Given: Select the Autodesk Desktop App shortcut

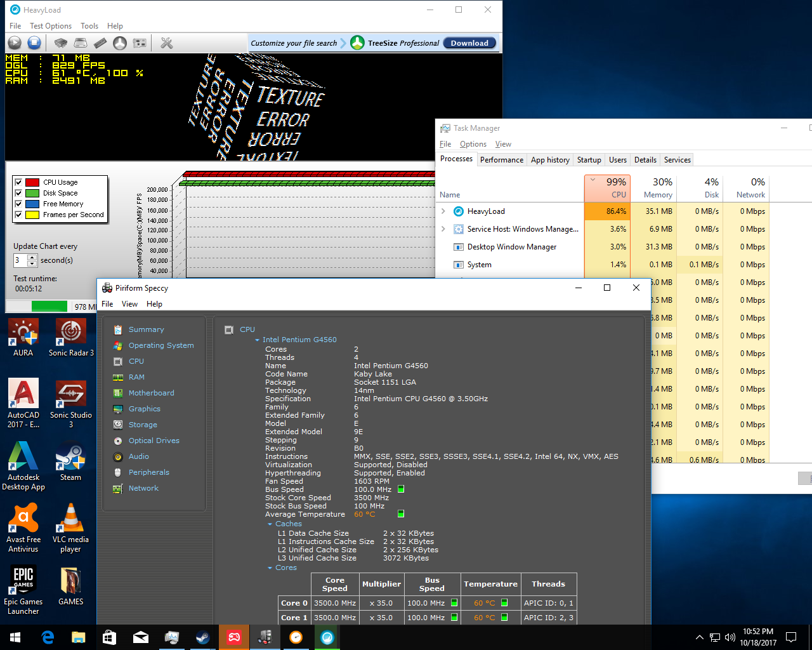Looking at the screenshot, I should pyautogui.click(x=23, y=467).
